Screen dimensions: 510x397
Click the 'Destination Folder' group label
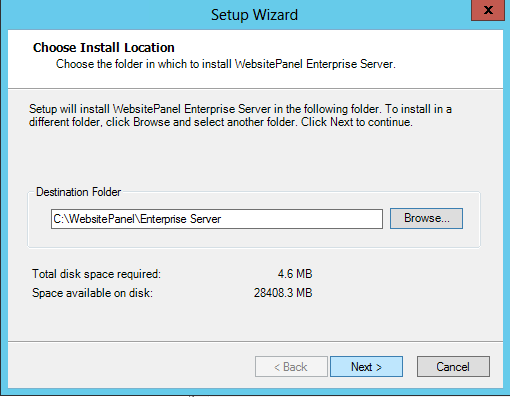78,192
